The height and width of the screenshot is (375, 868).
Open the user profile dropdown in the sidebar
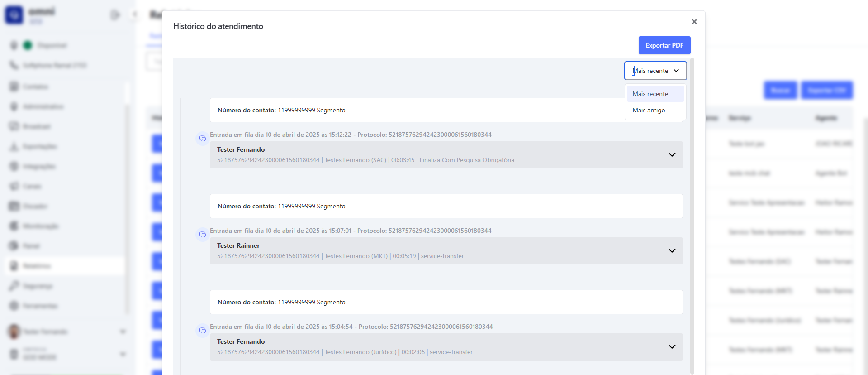(x=122, y=332)
